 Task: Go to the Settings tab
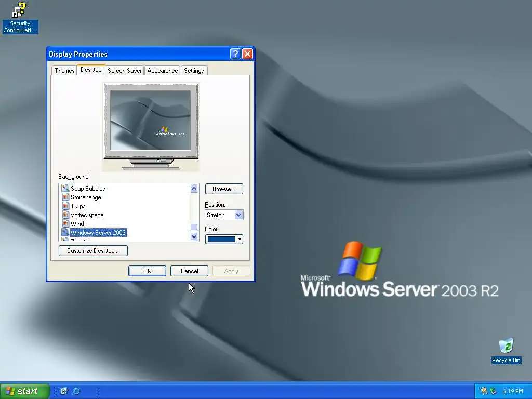(x=194, y=71)
